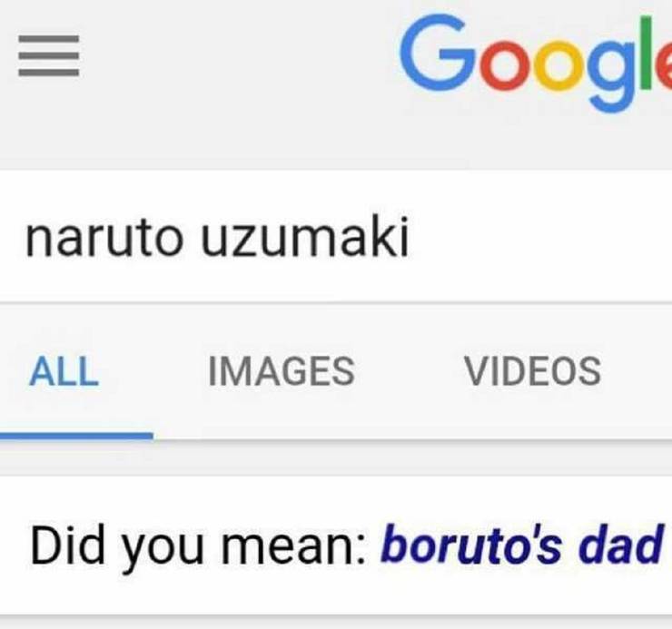This screenshot has height=629, width=672.
Task: Follow the "Did you mean" suggested query
Action: click(521, 546)
